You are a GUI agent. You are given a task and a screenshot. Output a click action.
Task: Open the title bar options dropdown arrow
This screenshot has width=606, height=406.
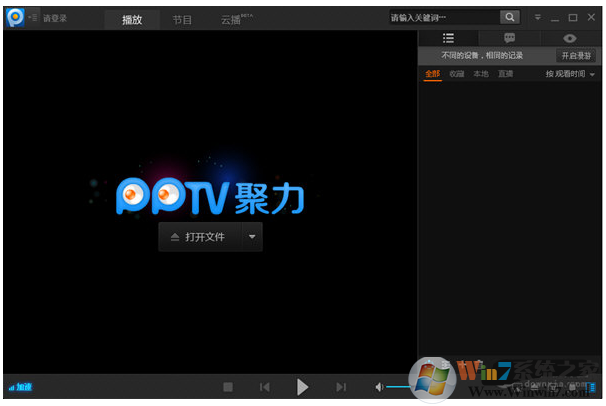(538, 17)
